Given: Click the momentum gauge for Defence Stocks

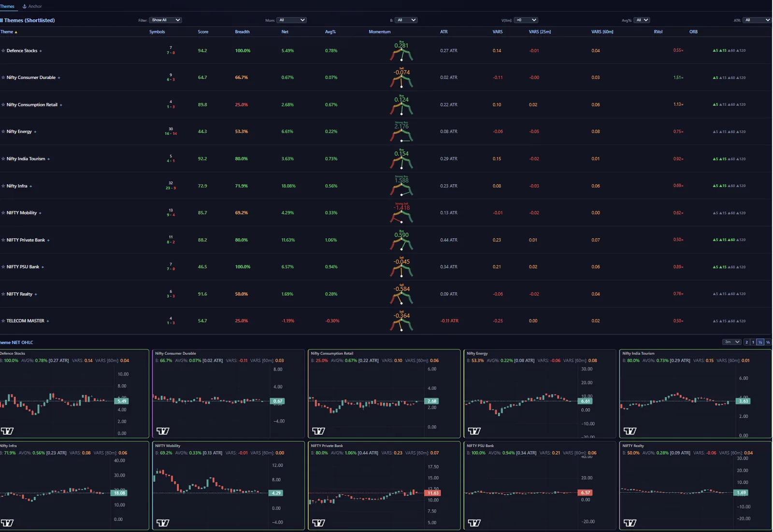Looking at the screenshot, I should pos(401,51).
